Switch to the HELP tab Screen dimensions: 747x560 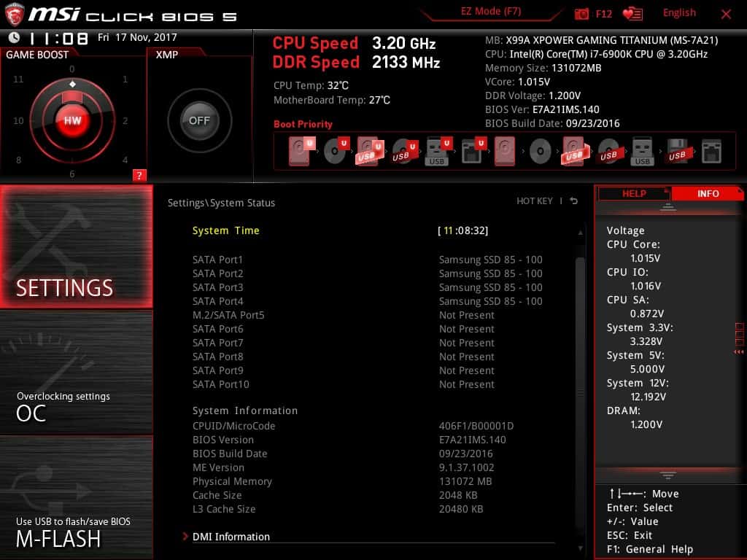[633, 193]
